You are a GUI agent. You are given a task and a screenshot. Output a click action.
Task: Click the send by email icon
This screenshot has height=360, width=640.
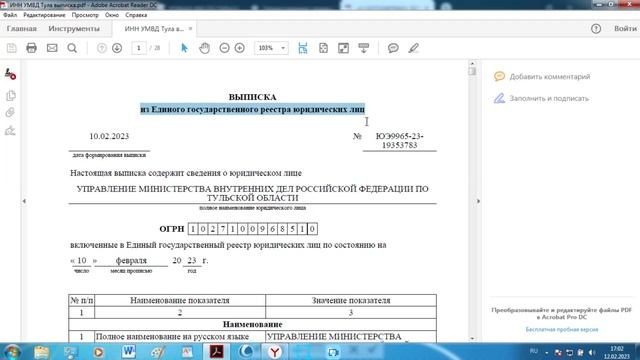click(x=52, y=48)
